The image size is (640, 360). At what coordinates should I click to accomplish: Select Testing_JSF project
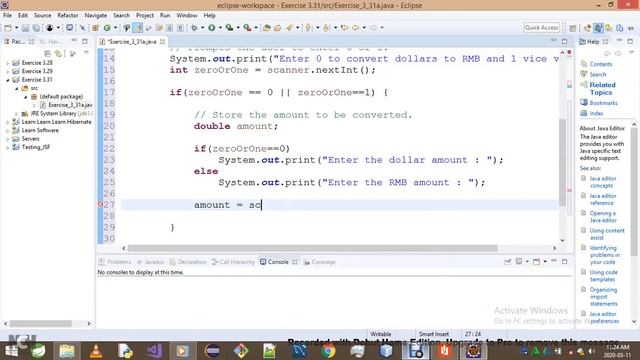click(31, 147)
